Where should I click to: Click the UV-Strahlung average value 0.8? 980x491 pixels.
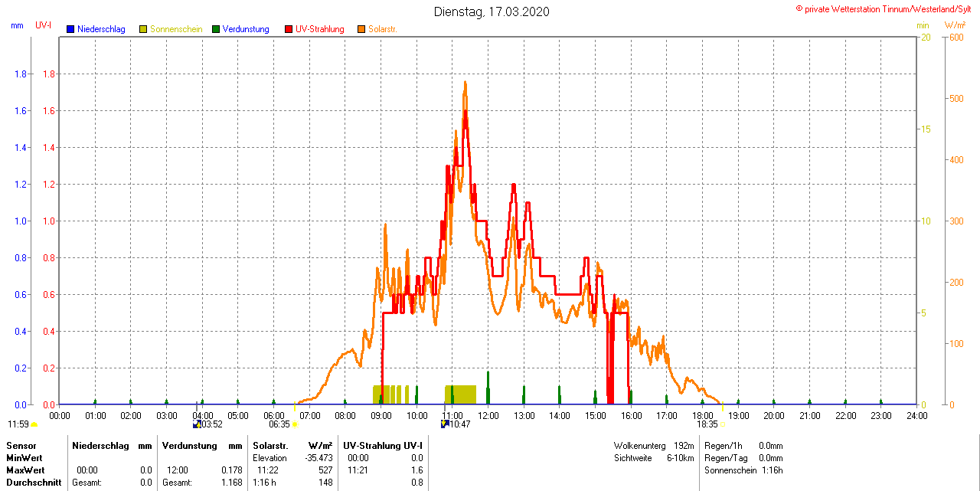pyautogui.click(x=416, y=483)
